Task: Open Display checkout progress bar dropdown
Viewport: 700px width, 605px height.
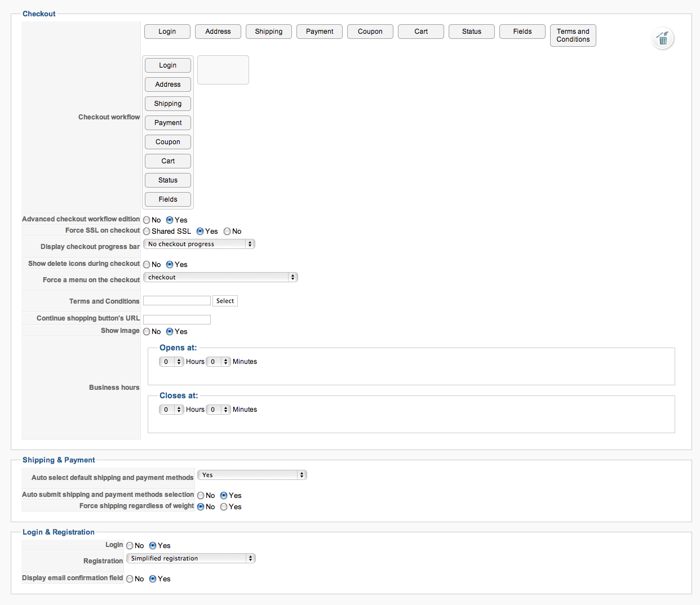Action: tap(199, 244)
